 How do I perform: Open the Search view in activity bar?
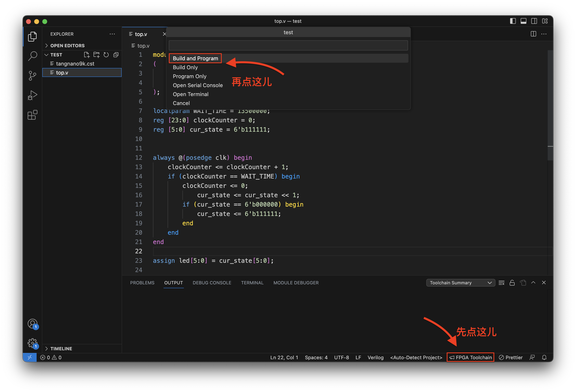click(33, 56)
